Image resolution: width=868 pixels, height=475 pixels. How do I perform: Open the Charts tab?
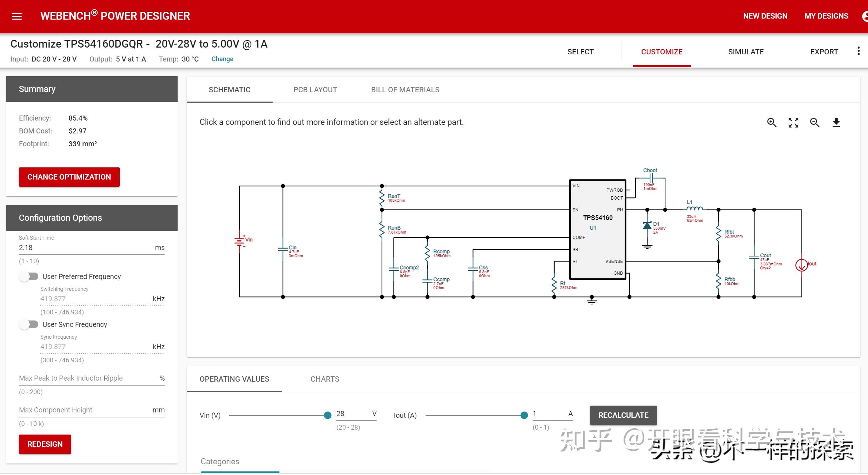coord(324,379)
